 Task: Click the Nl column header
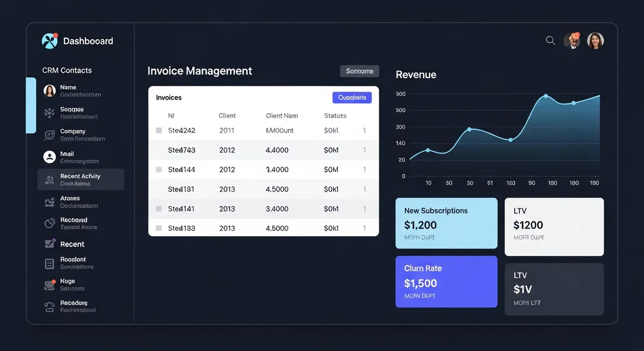click(171, 116)
